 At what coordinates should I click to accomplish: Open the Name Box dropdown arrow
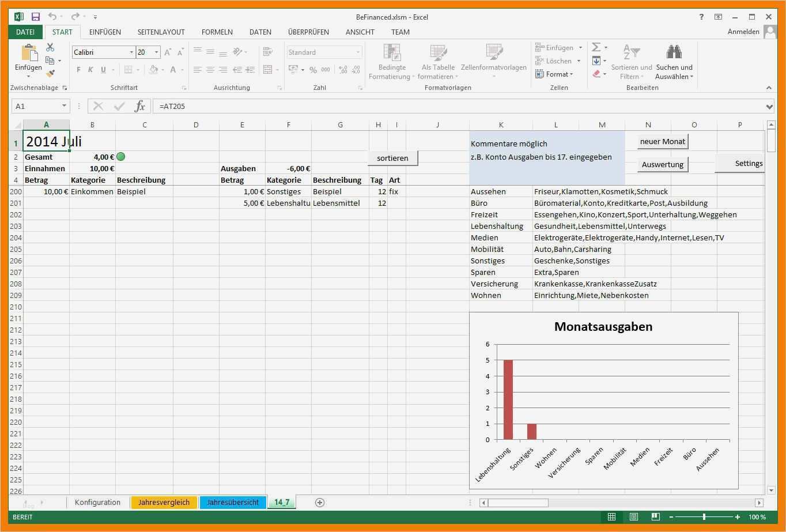tap(64, 106)
